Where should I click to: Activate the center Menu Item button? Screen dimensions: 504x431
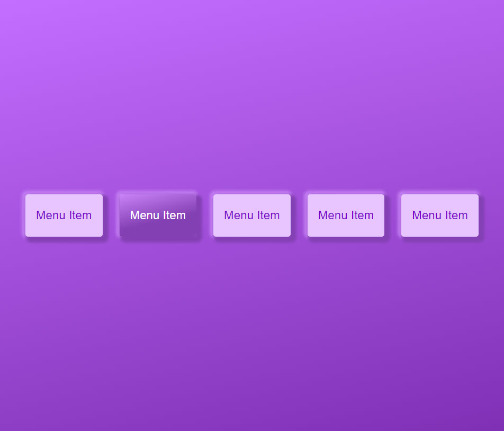tap(251, 215)
